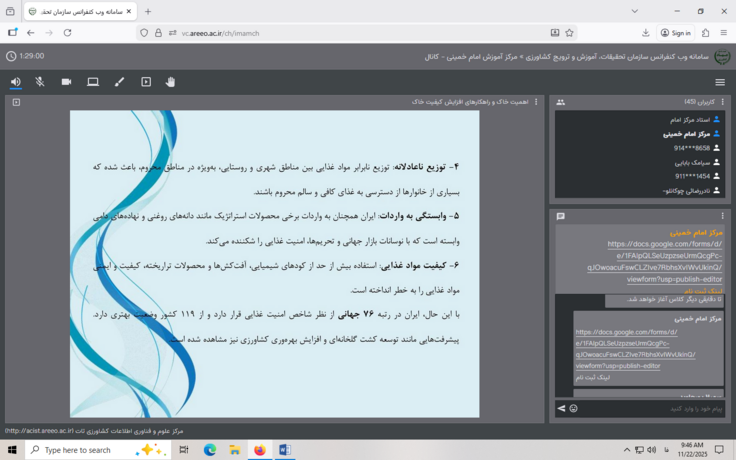Open the emoji picker in chat
The image size is (736, 460).
click(x=574, y=408)
